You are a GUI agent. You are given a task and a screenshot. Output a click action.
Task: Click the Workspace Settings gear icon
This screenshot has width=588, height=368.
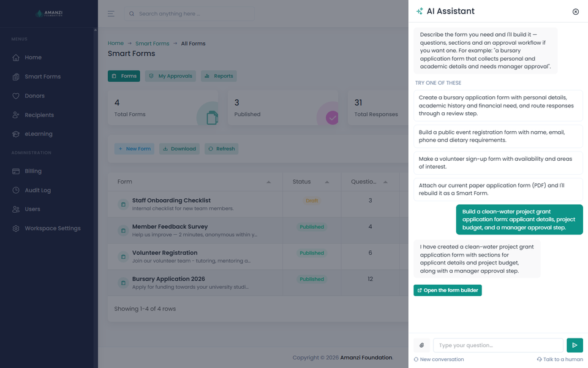(16, 228)
